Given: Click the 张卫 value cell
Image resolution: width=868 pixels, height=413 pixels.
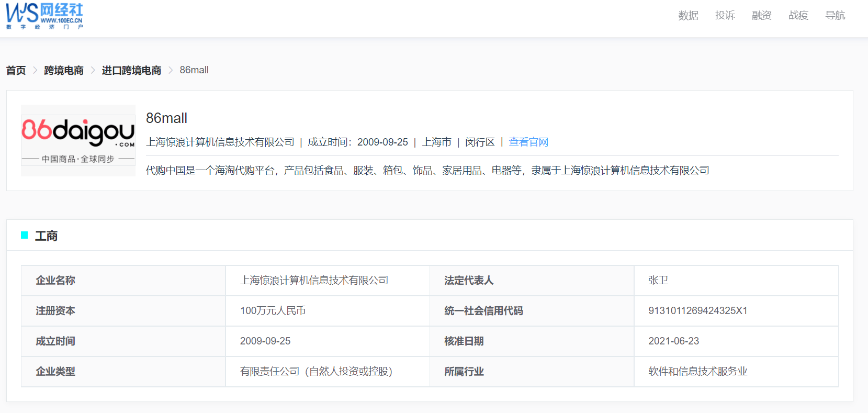Looking at the screenshot, I should click(x=736, y=281).
